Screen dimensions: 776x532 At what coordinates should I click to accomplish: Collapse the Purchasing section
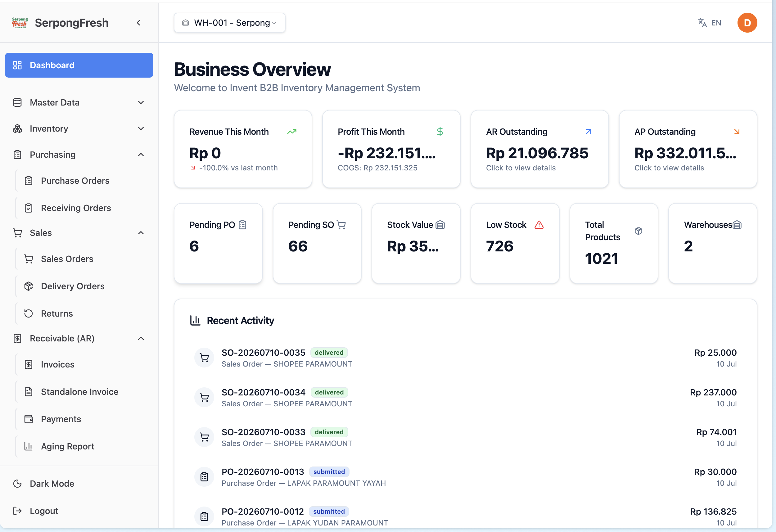click(79, 155)
